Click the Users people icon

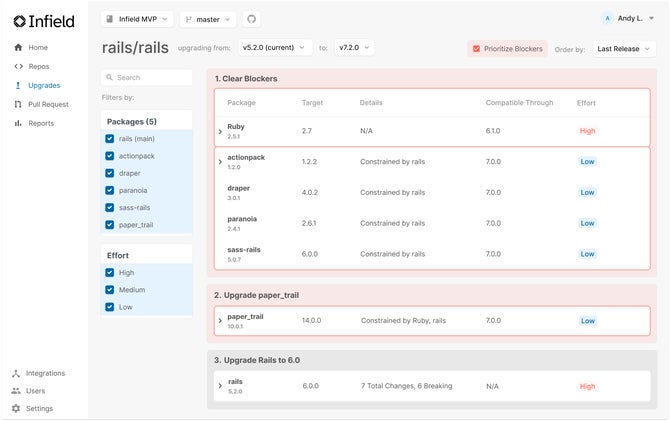pyautogui.click(x=16, y=391)
